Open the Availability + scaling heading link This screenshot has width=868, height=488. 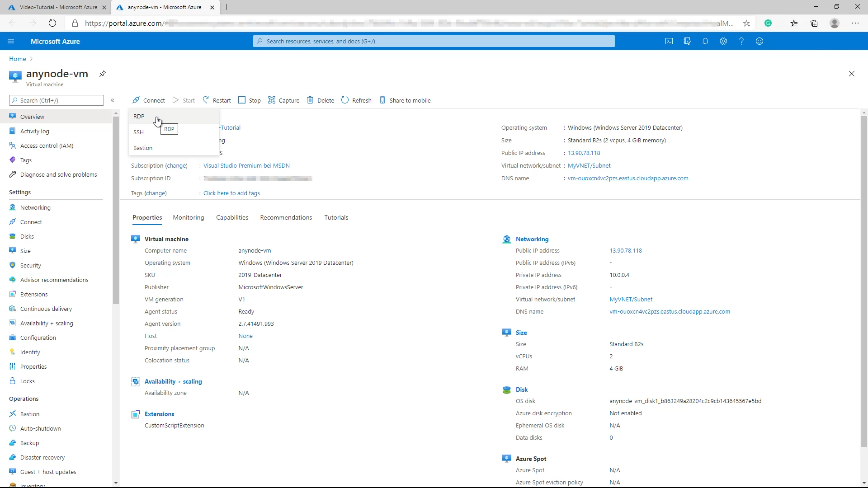(173, 381)
